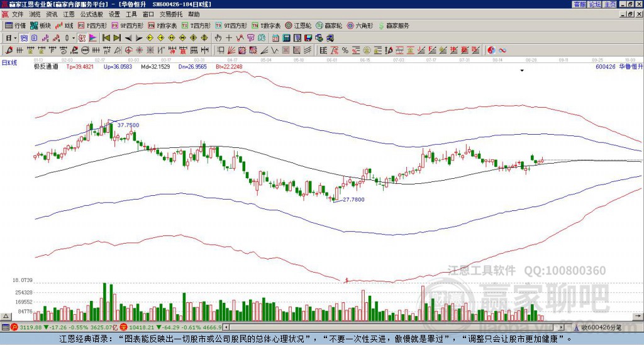
Task: Select the hand pan tool
Action: [x=218, y=38]
